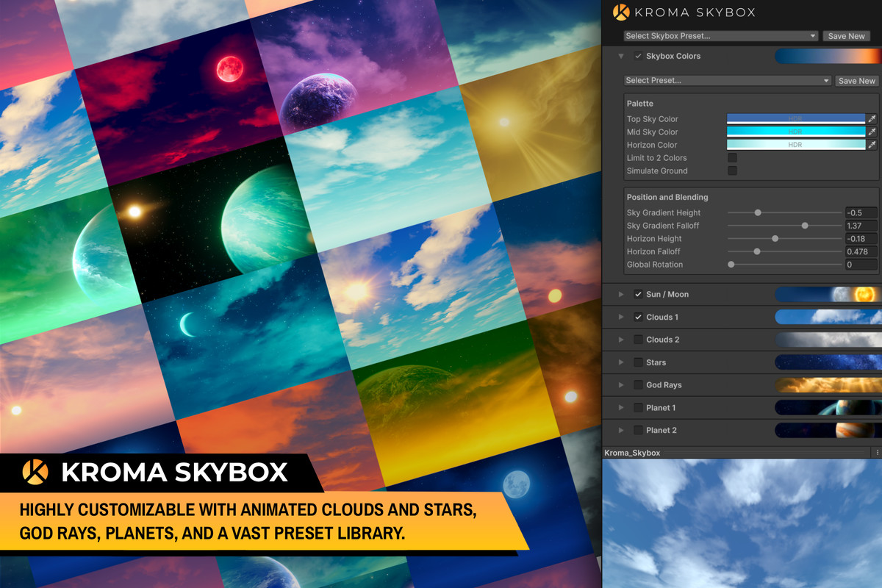Use eyedropper for Mid Sky Color

pyautogui.click(x=872, y=132)
